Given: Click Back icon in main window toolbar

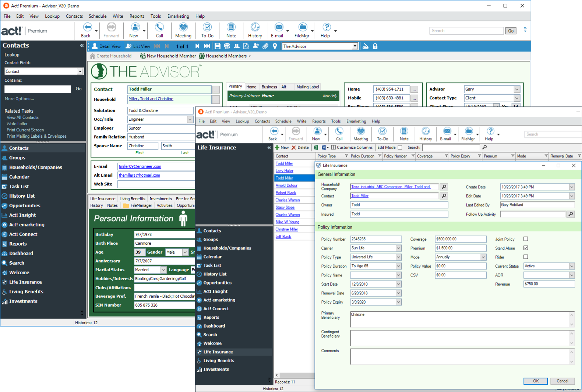Looking at the screenshot, I should (87, 27).
